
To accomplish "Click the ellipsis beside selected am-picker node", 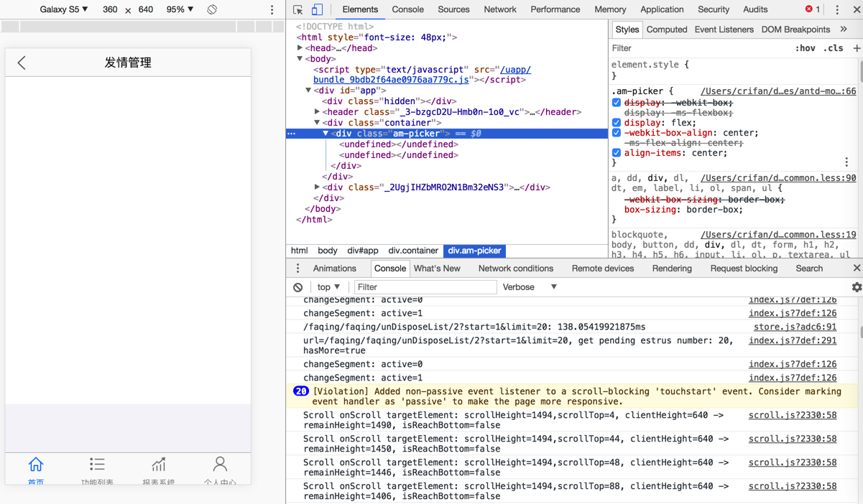I will 291,134.
